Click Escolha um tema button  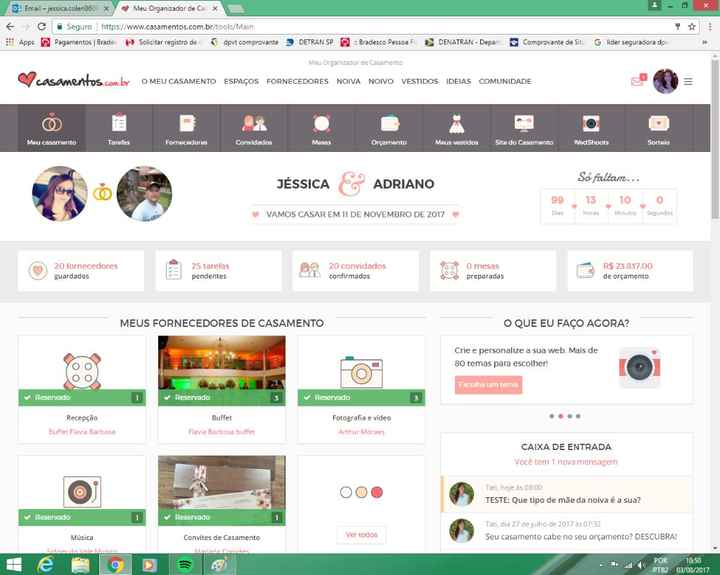point(488,384)
